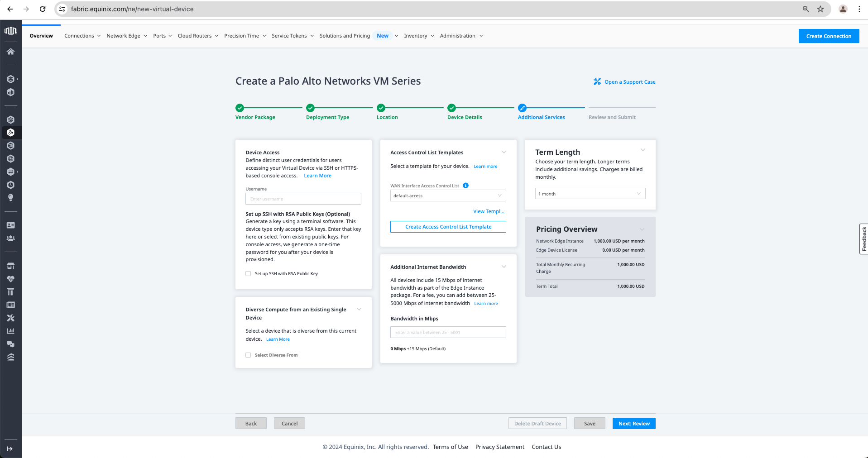The height and width of the screenshot is (458, 868).
Task: Click Next: Review
Action: point(634,424)
